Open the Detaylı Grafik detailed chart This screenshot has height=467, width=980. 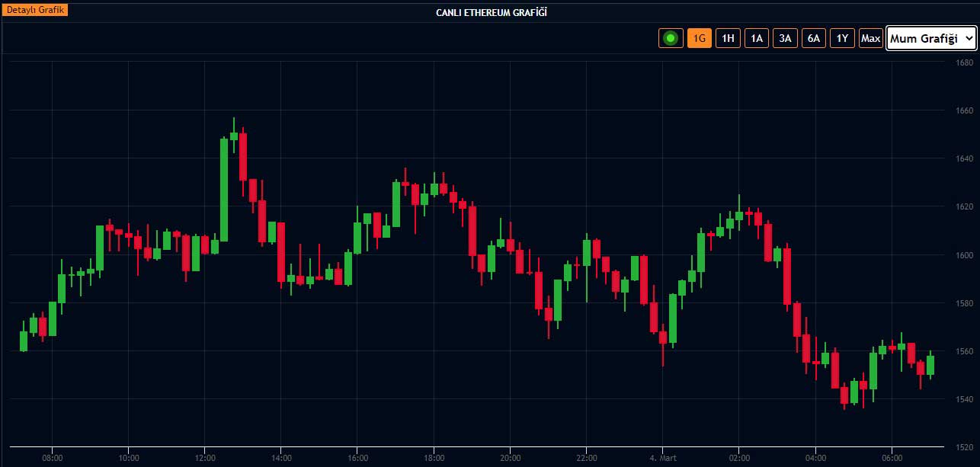(37, 11)
